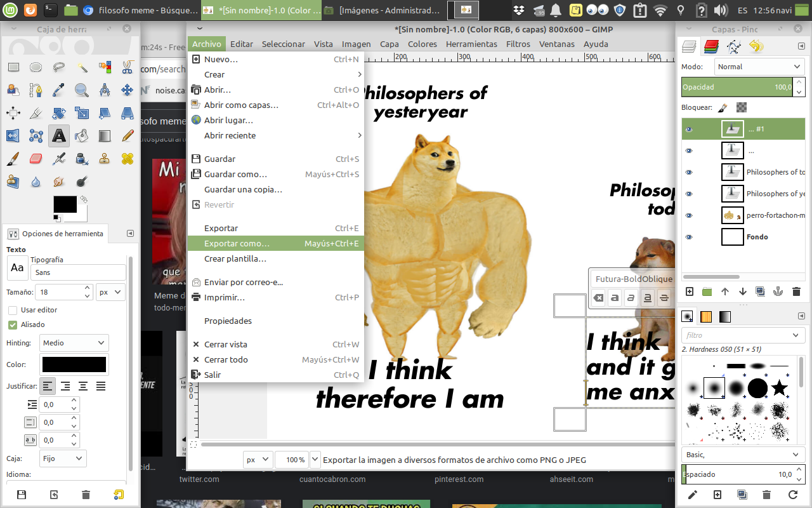This screenshot has width=812, height=508.
Task: Toggle visibility of perro-fortachon layer
Action: [x=689, y=215]
